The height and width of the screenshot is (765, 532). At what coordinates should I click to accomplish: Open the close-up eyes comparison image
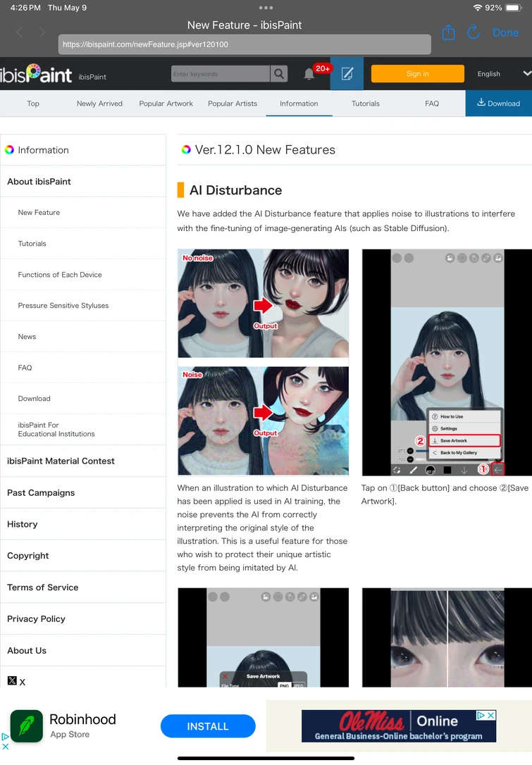click(x=447, y=637)
